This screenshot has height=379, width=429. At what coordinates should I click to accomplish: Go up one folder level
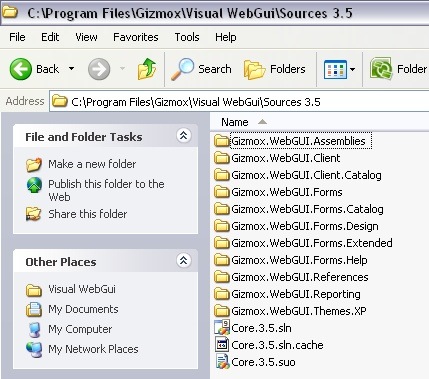[x=147, y=69]
